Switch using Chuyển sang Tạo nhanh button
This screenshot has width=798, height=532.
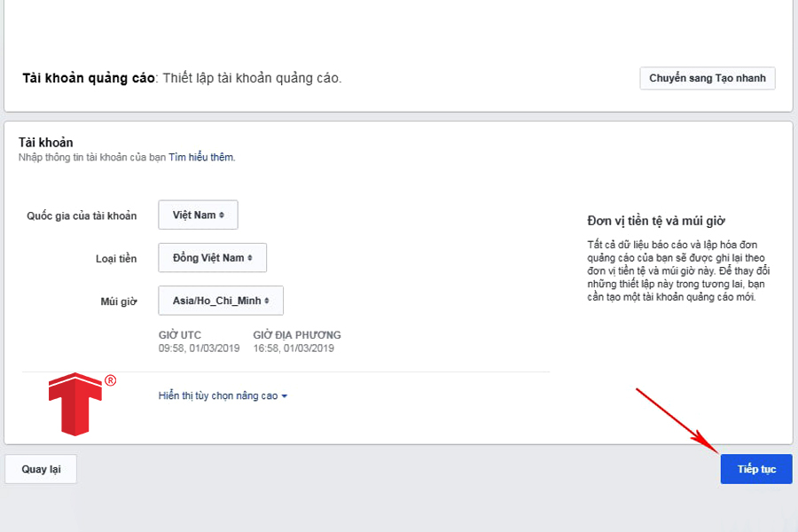click(x=707, y=78)
